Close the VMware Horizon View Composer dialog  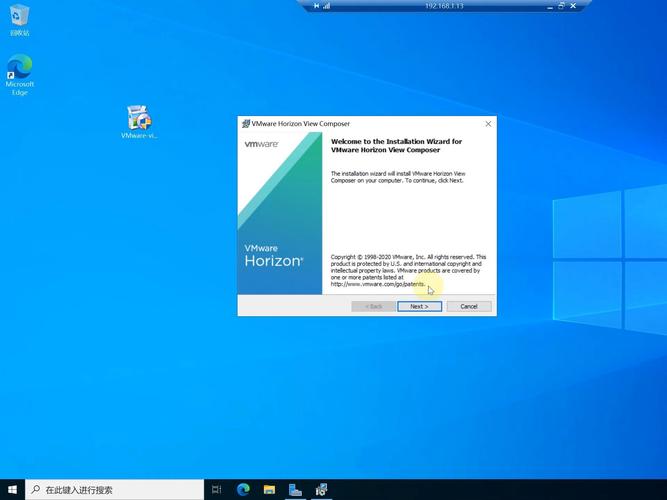click(x=488, y=124)
